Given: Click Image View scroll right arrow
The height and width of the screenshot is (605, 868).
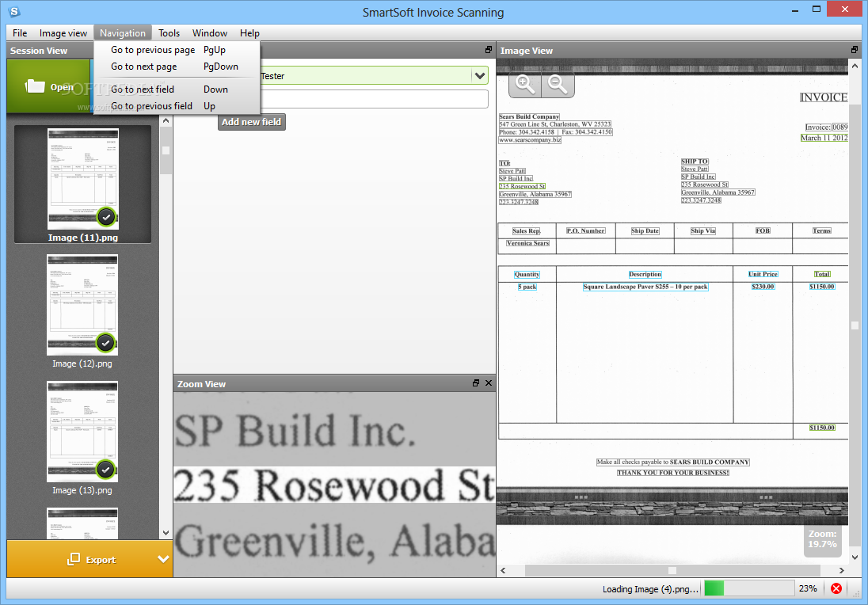Looking at the screenshot, I should pos(841,570).
